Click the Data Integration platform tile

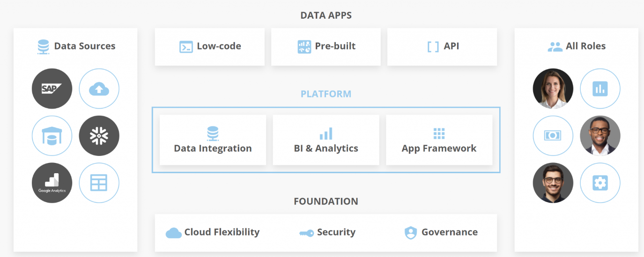pos(213,140)
